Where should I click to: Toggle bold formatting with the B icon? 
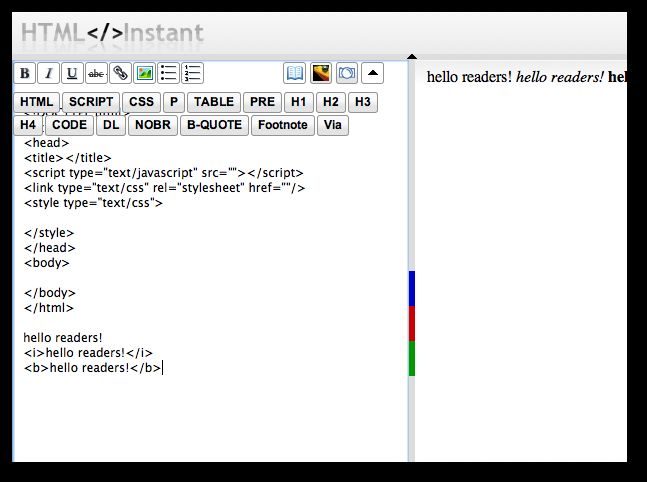25,73
